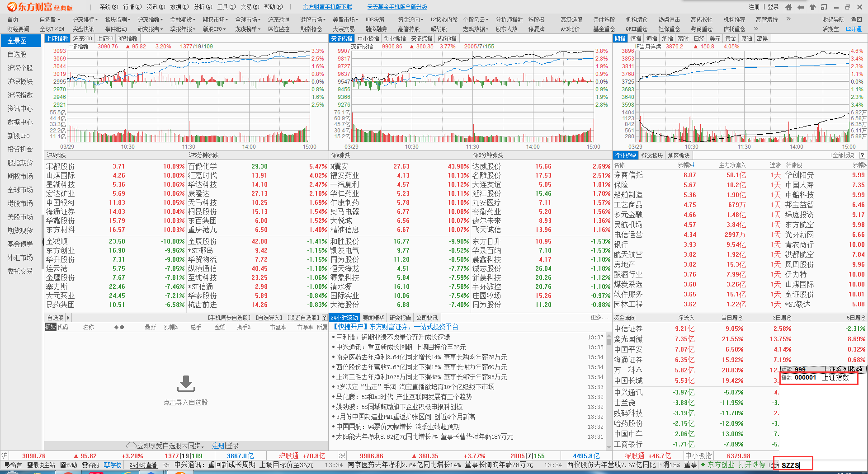Expand the arrow beside the 自选股 panel title
This screenshot has width=868, height=474.
click(x=68, y=318)
